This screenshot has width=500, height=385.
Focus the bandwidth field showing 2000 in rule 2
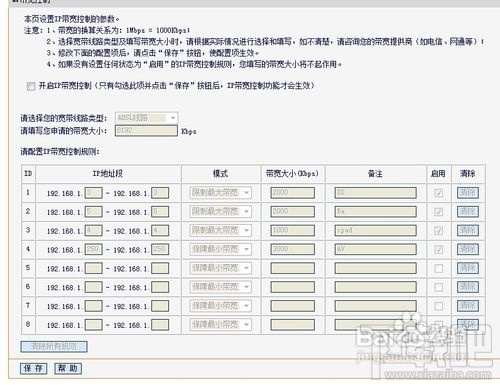click(293, 212)
